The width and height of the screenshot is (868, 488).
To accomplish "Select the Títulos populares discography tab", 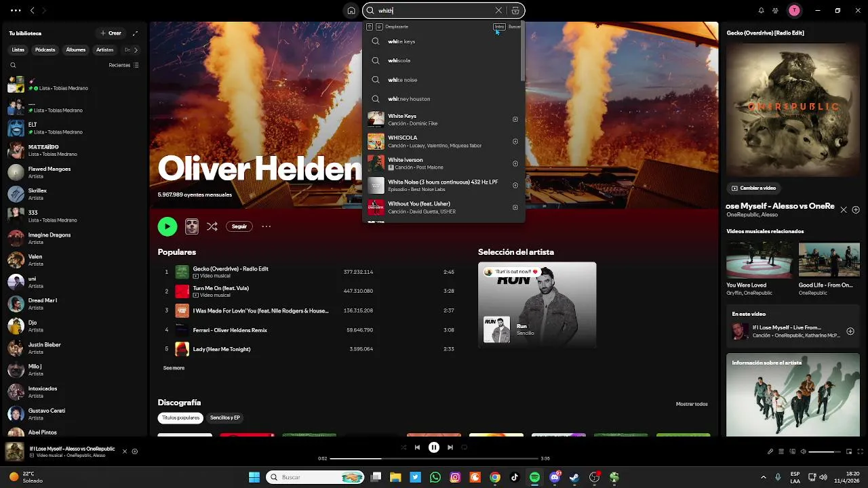I will tap(180, 418).
